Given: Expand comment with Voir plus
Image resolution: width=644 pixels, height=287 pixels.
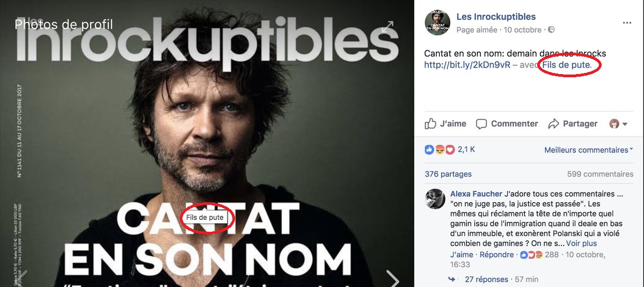Looking at the screenshot, I should click(x=581, y=243).
